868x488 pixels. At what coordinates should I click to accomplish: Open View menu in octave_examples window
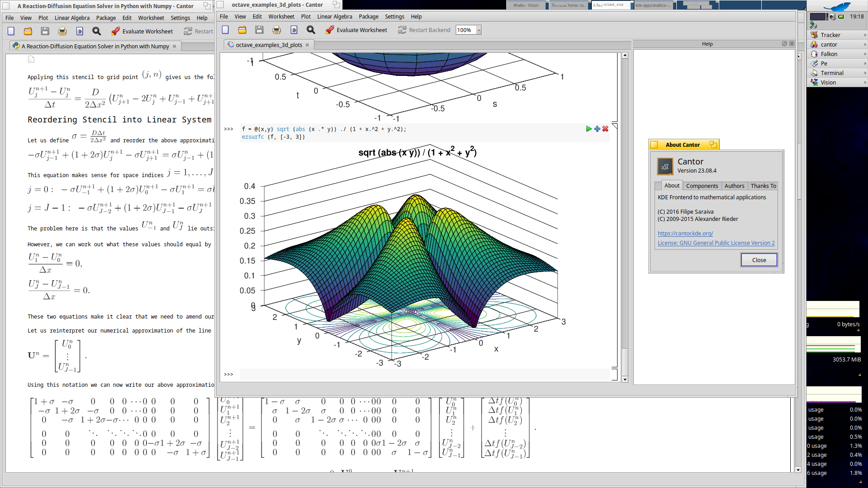[240, 17]
